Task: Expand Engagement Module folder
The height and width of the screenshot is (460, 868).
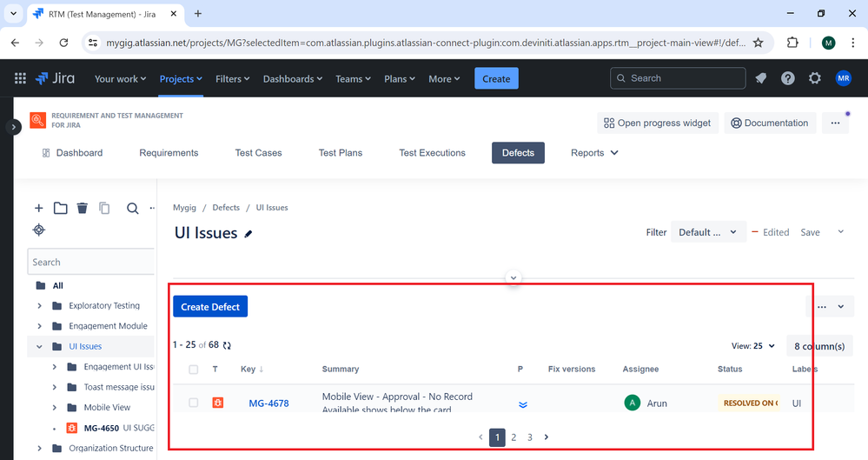Action: (39, 326)
